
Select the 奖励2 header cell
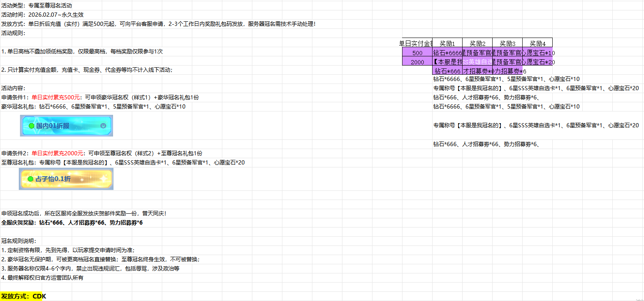pyautogui.click(x=477, y=43)
